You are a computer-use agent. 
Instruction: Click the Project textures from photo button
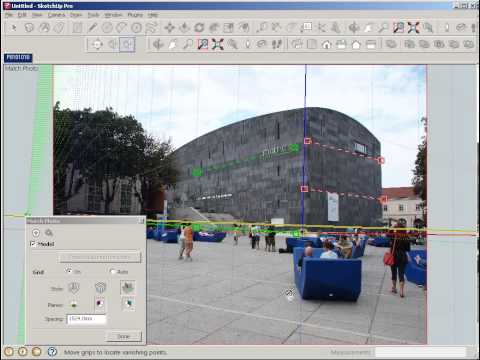click(99, 257)
